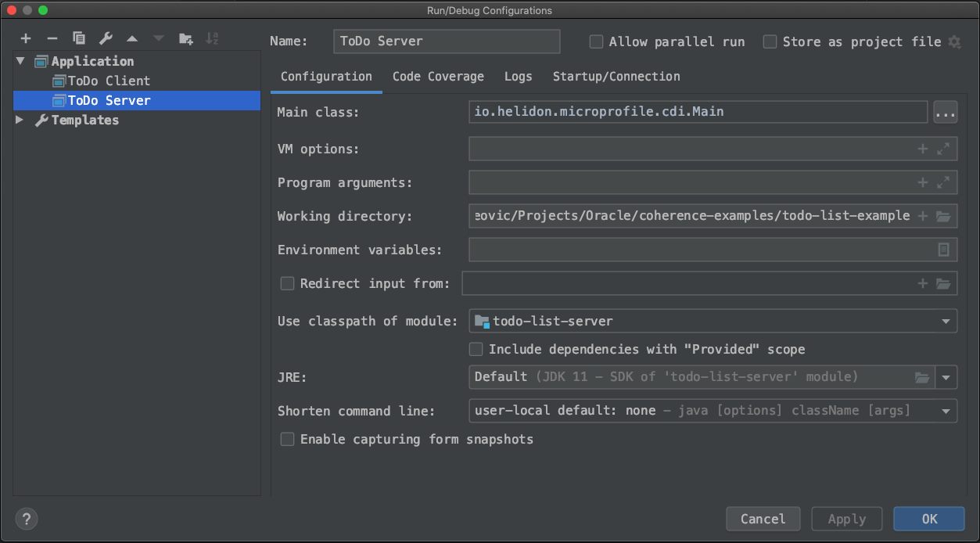
Task: Remove the selected ToDo Server configuration
Action: (x=52, y=38)
